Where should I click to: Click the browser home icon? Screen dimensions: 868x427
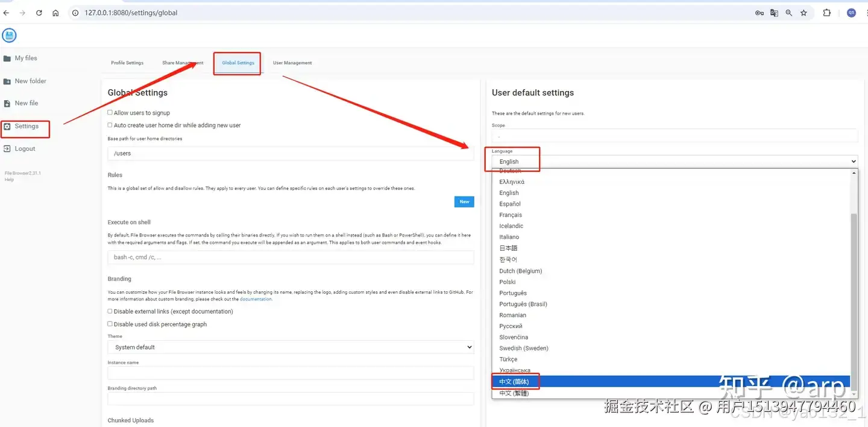[x=55, y=13]
